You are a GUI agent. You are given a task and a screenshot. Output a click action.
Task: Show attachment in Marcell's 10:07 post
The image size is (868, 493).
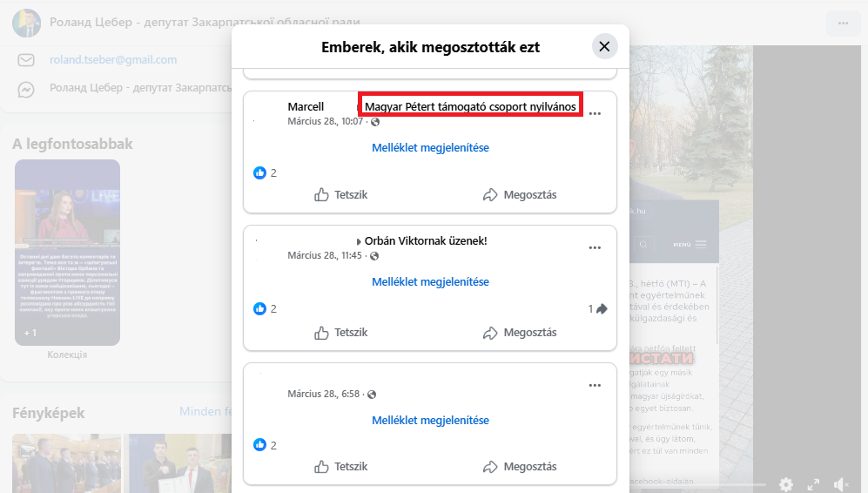pos(430,148)
